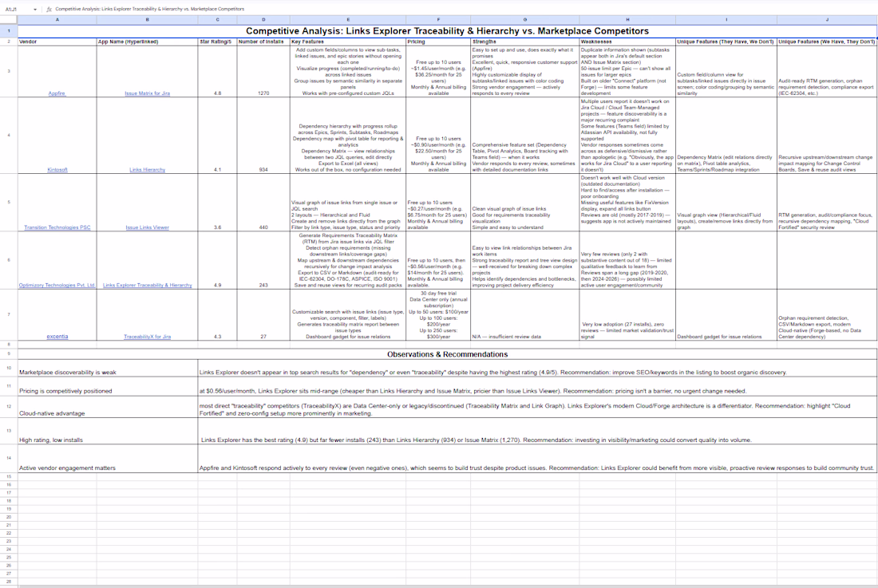
Task: Select column E header
Action: click(348, 20)
